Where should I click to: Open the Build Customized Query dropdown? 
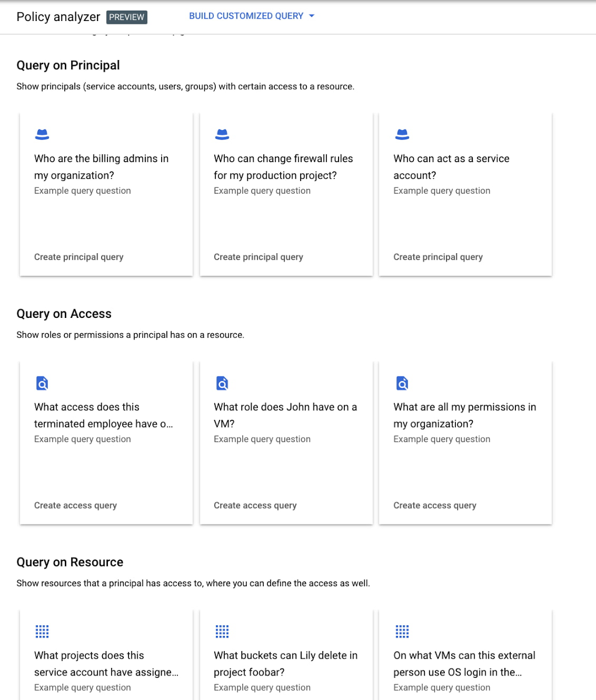click(x=251, y=16)
